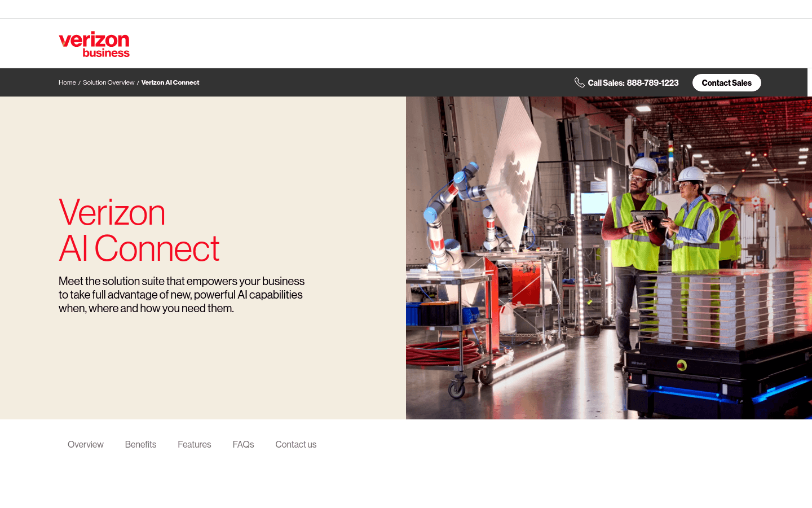Screen dimensions: 812x508
Task: Jump to the Benefits tab
Action: [x=140, y=444]
